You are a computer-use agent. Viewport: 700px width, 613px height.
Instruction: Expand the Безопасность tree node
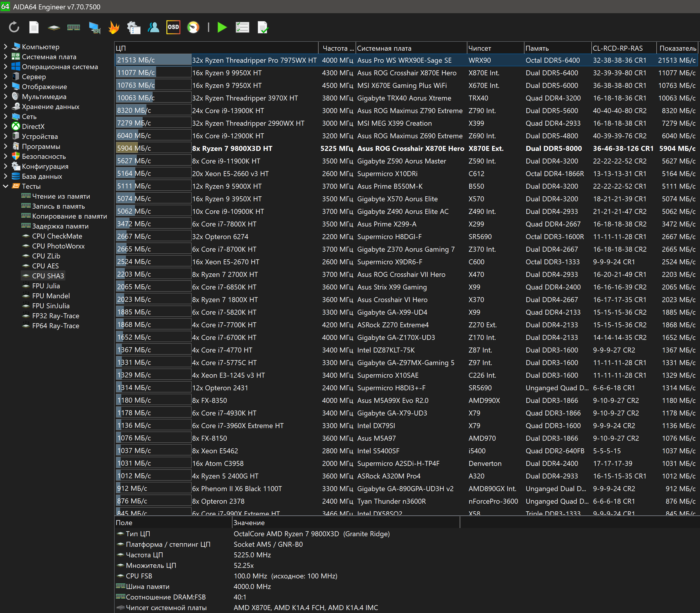tap(6, 156)
